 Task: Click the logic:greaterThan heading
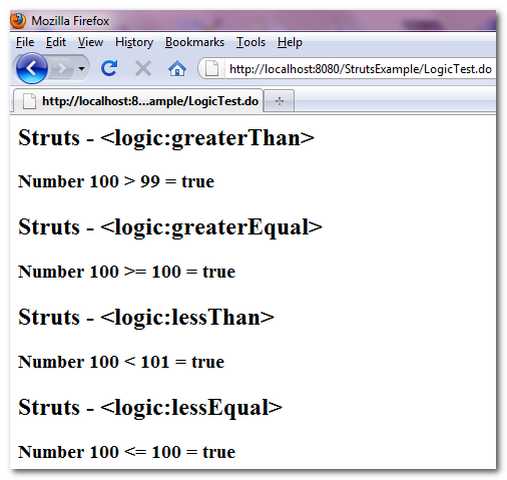(x=166, y=138)
